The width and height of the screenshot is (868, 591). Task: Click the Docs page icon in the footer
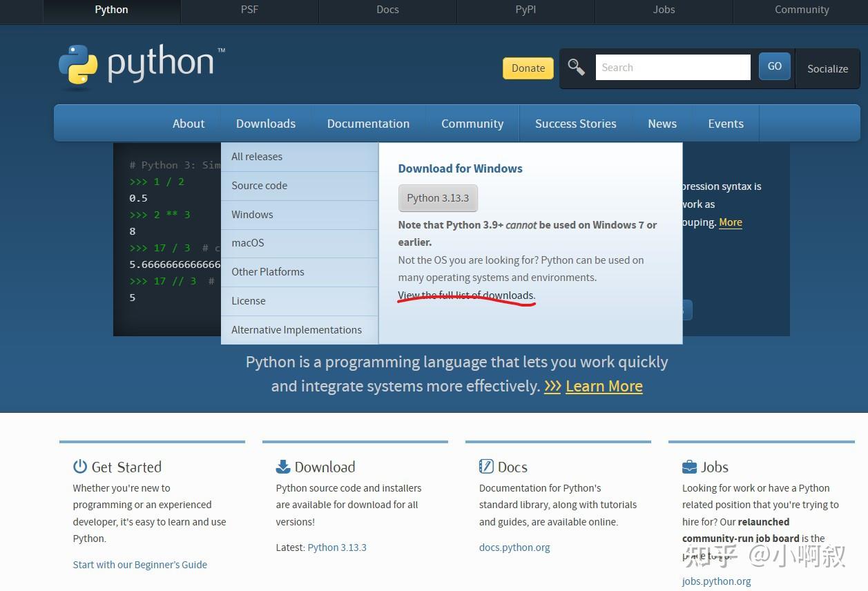[486, 467]
